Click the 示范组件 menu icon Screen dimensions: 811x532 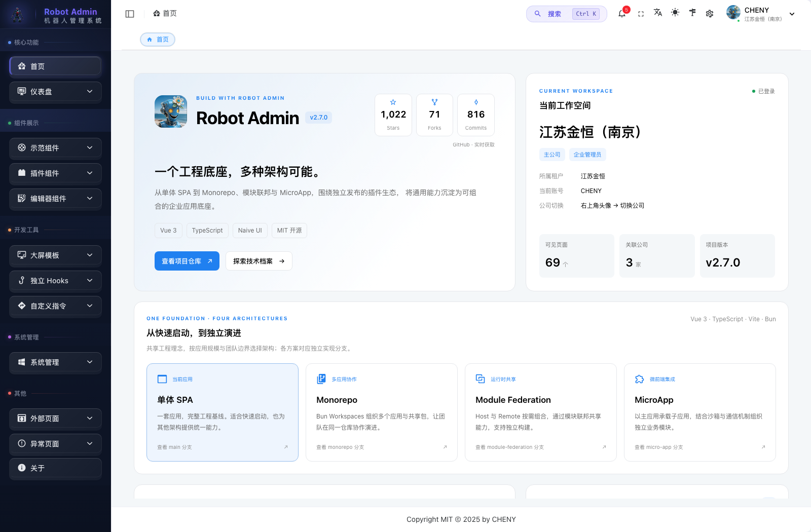point(22,148)
